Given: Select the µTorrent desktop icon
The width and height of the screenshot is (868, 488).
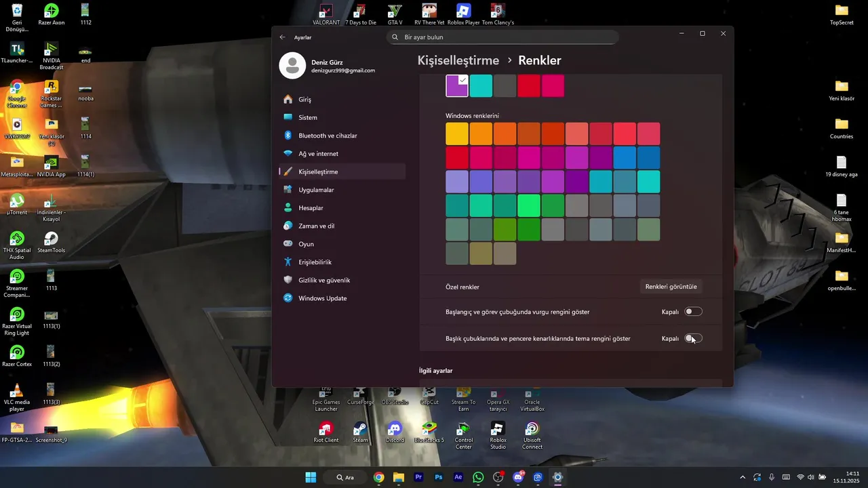Looking at the screenshot, I should [x=17, y=204].
